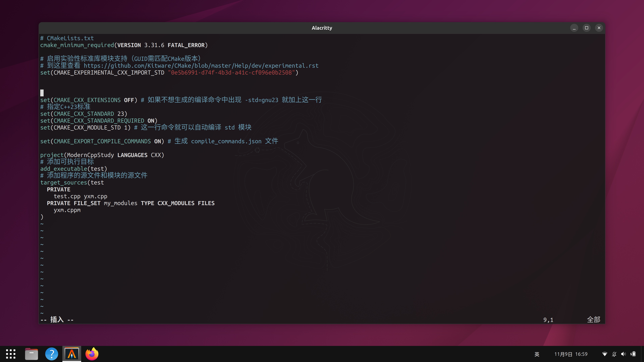Open the Help application icon

[x=51, y=354]
